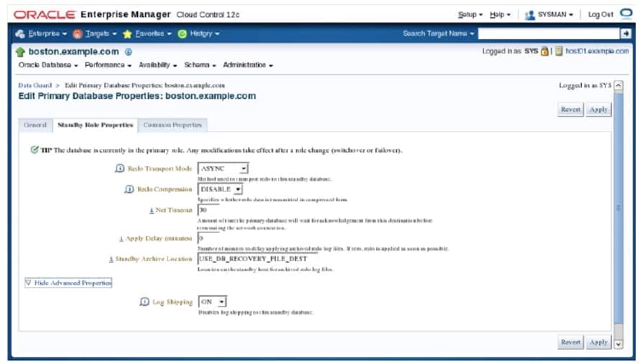Click the Apply Delay minutes field
The height and width of the screenshot is (364, 640).
coord(208,238)
